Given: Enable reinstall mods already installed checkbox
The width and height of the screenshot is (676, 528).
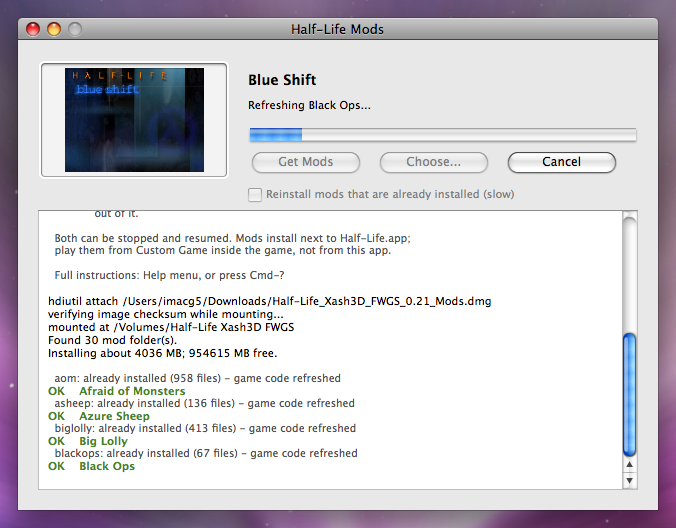Looking at the screenshot, I should click(255, 194).
